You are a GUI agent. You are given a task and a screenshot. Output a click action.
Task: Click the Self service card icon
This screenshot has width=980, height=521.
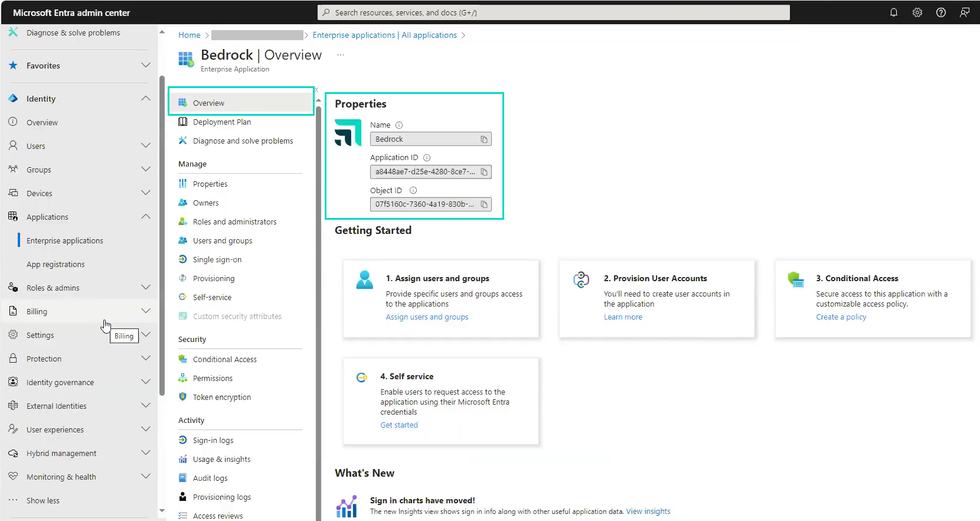362,377
